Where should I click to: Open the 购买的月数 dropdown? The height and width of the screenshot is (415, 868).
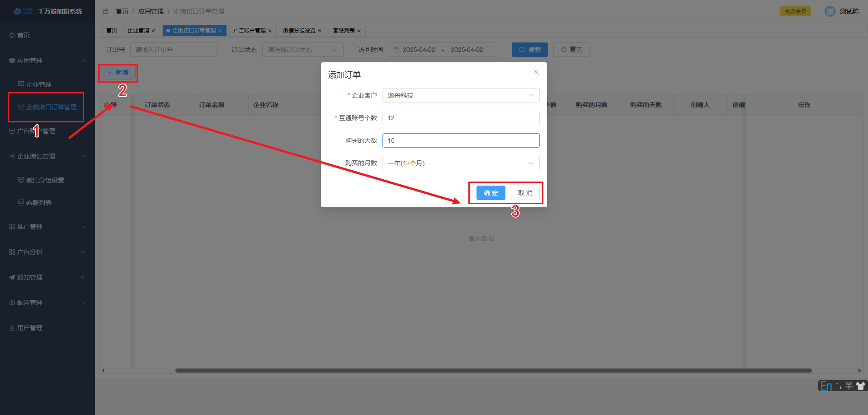point(461,163)
